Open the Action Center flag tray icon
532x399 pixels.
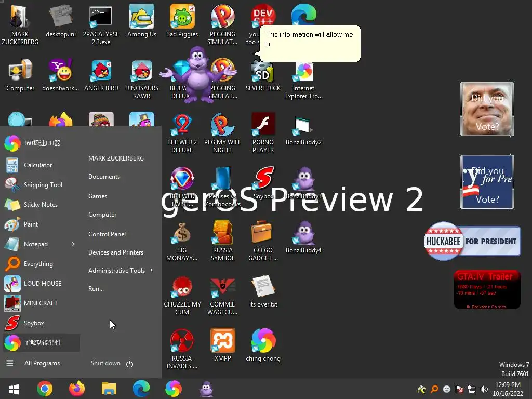459,389
